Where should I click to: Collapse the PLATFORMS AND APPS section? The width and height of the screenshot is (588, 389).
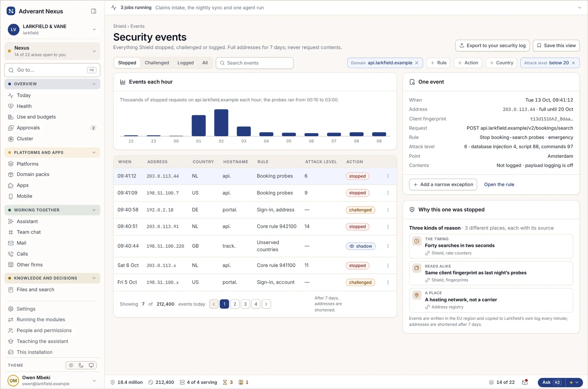pos(94,153)
